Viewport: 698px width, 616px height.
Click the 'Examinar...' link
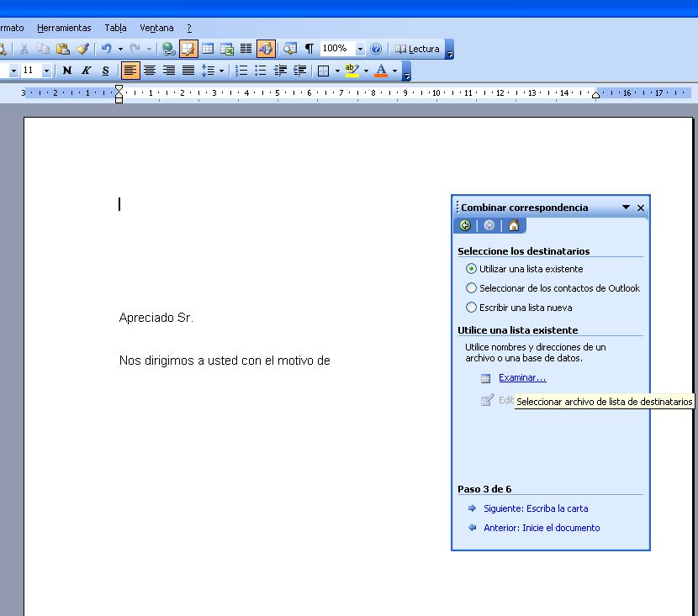(x=521, y=378)
